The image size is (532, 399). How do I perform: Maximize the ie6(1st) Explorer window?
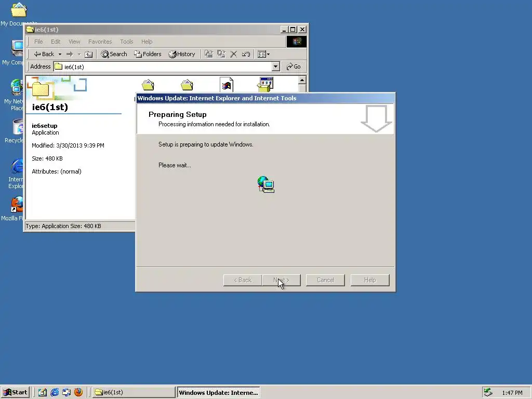293,30
